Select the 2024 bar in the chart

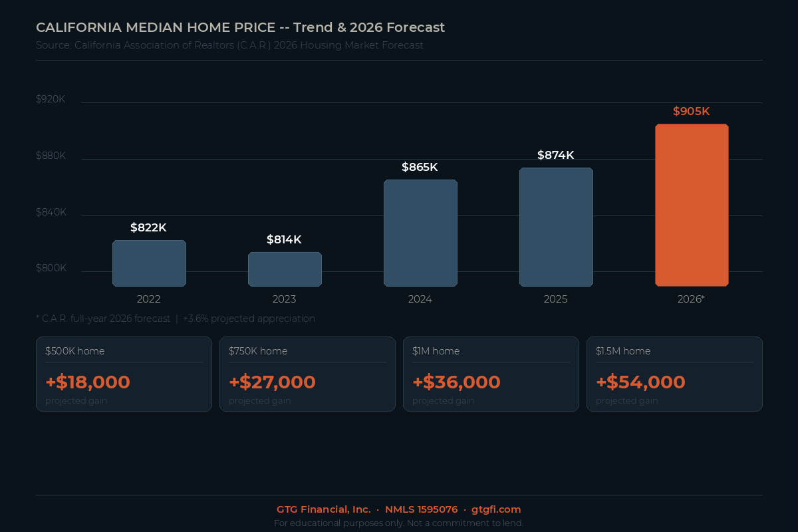[420, 233]
